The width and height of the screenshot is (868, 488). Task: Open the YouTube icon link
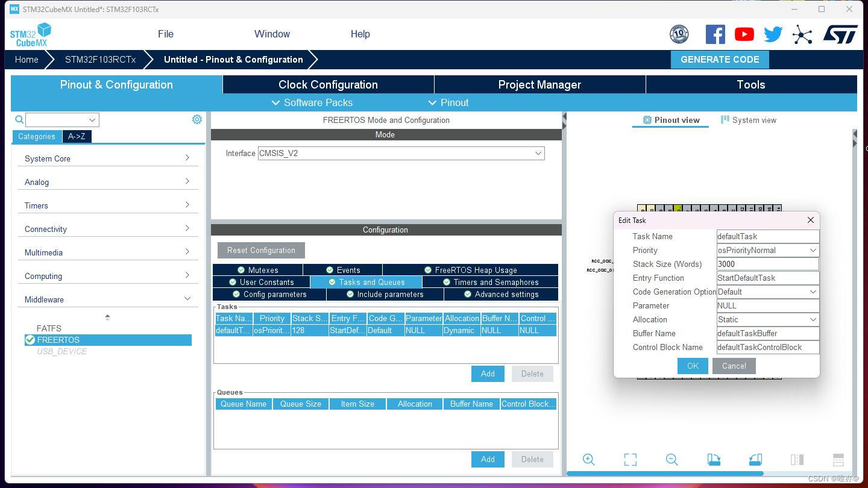744,34
